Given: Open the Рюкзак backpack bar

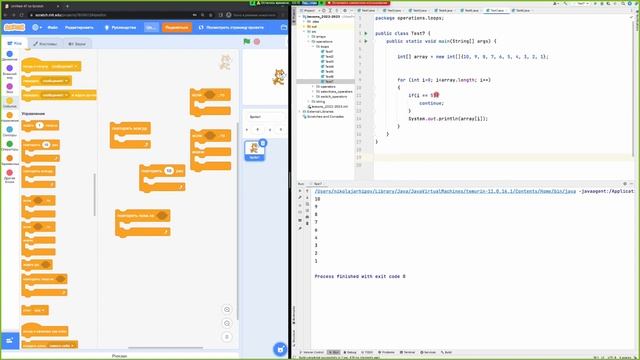Looking at the screenshot, I should coord(120,356).
